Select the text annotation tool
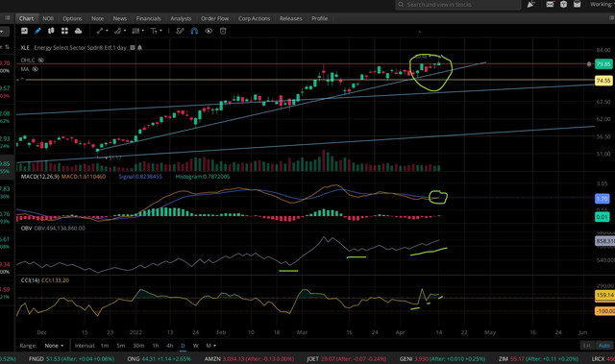 point(154,31)
